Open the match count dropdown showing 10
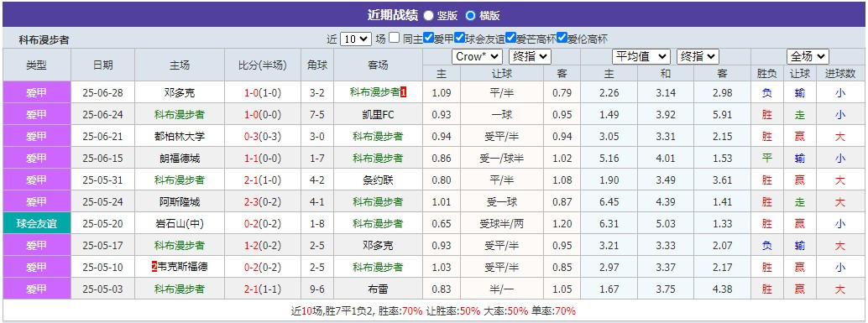This screenshot has height=323, width=868. [355, 39]
